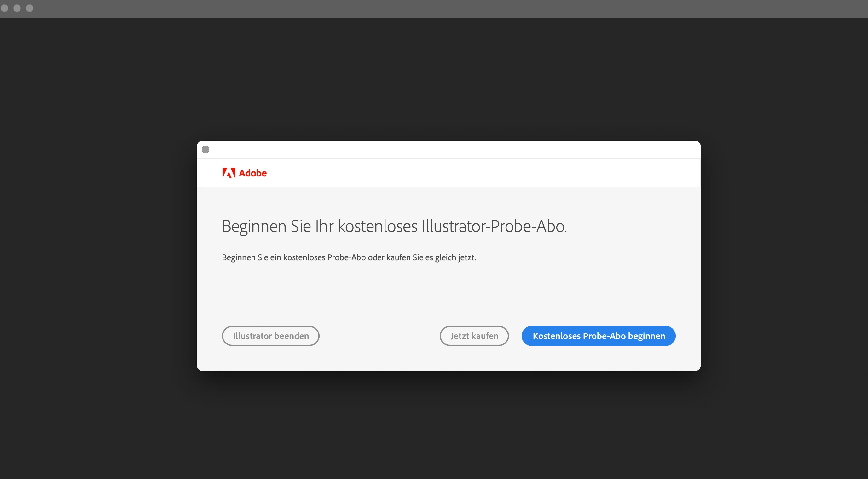The image size is (868, 479).
Task: Click the main window's first gray close dot
Action: click(4, 8)
